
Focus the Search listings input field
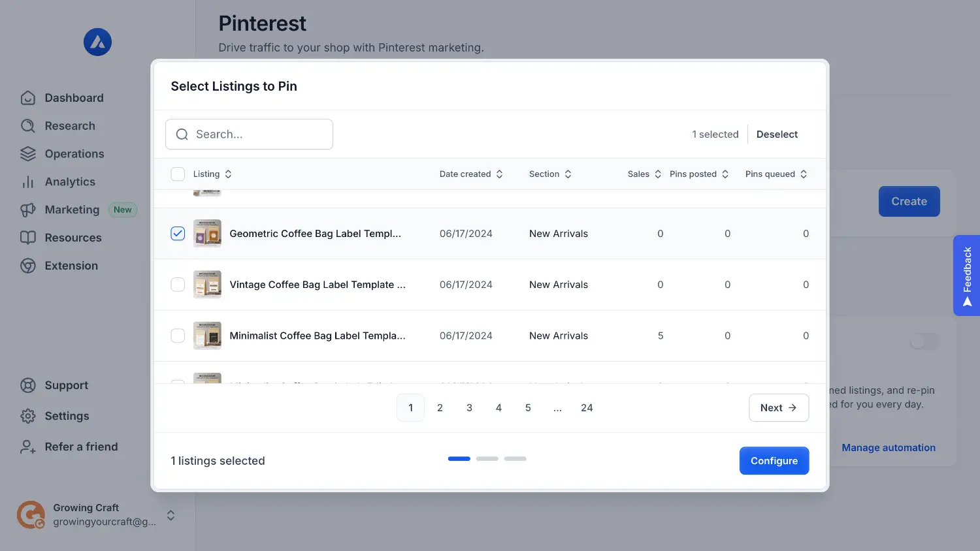click(x=249, y=134)
